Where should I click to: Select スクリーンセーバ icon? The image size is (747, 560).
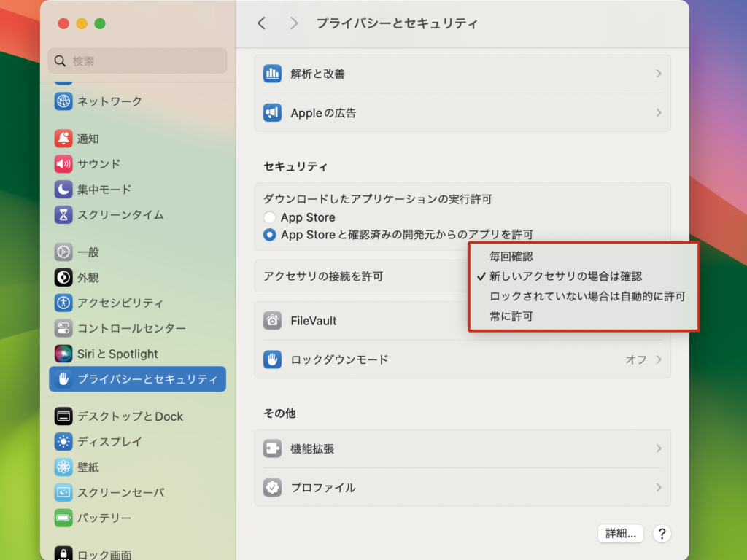[63, 492]
